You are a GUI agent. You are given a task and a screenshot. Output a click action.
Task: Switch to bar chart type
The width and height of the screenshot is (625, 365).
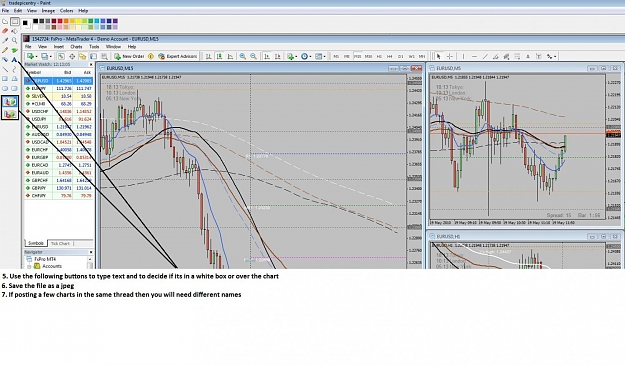pos(208,57)
